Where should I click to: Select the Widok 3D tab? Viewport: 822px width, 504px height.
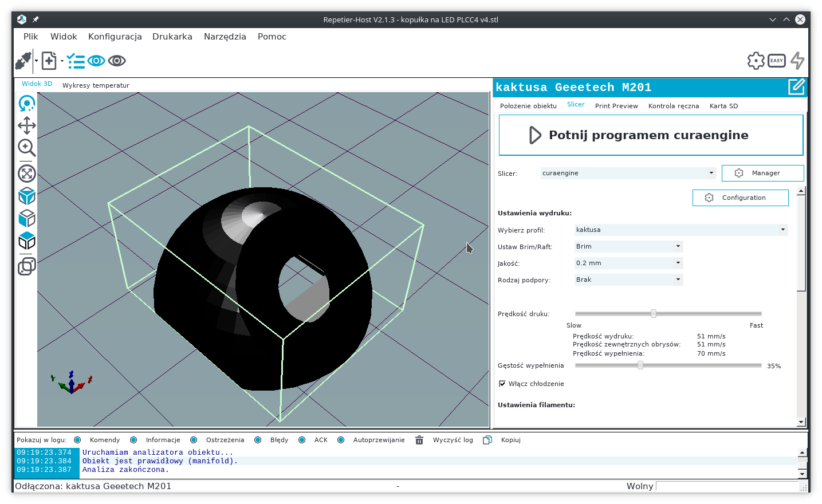[37, 84]
